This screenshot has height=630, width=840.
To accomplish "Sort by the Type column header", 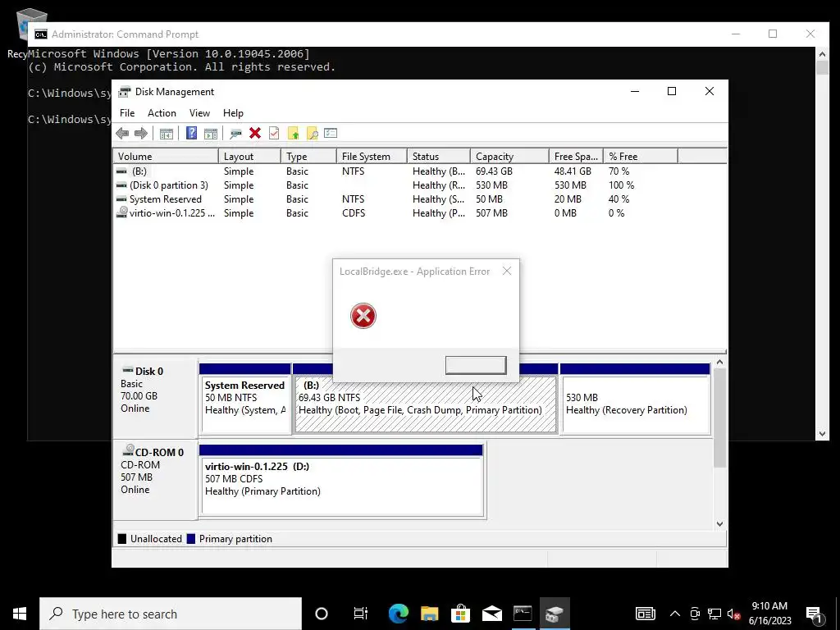I will pos(309,157).
